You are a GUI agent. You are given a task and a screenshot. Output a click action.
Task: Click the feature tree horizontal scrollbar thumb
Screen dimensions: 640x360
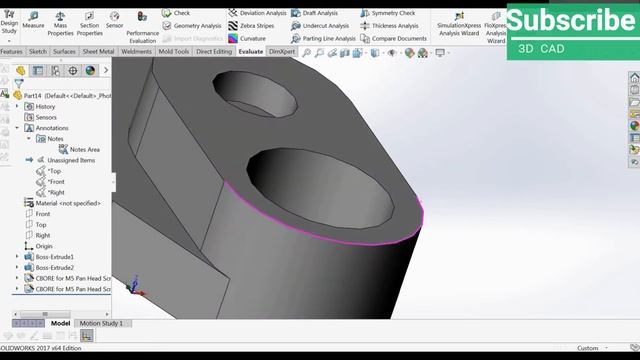[45, 314]
